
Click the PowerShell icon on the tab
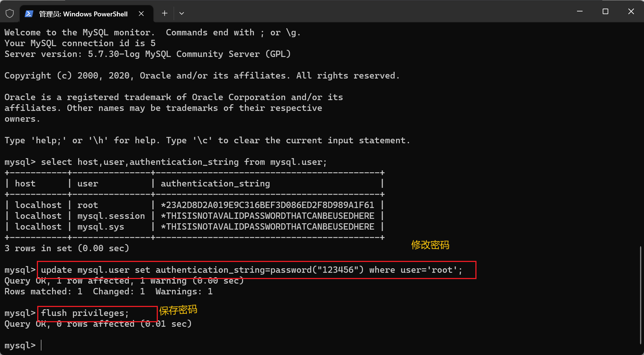pos(29,13)
